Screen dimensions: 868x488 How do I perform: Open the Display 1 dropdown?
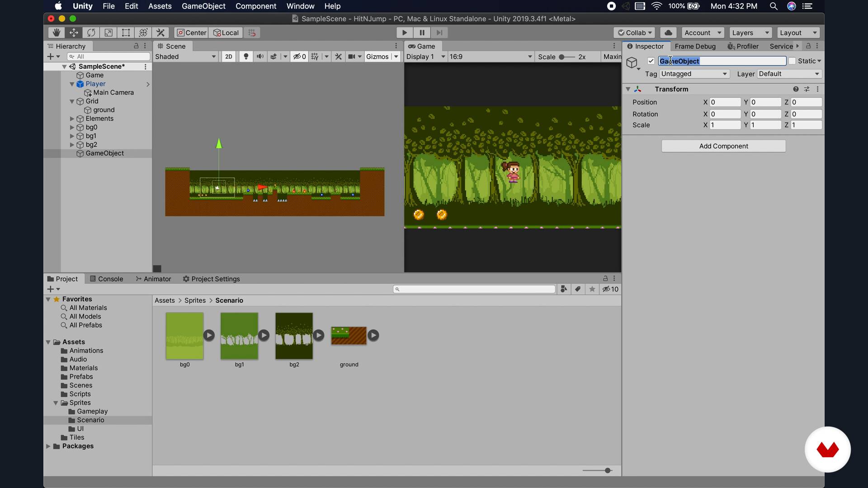click(x=425, y=56)
